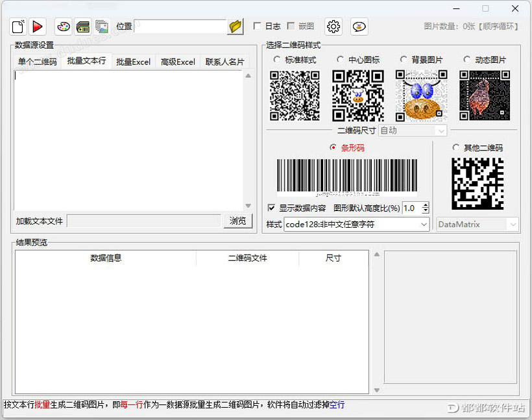Click the printer icon in the toolbar
The image size is (532, 420).
82,26
